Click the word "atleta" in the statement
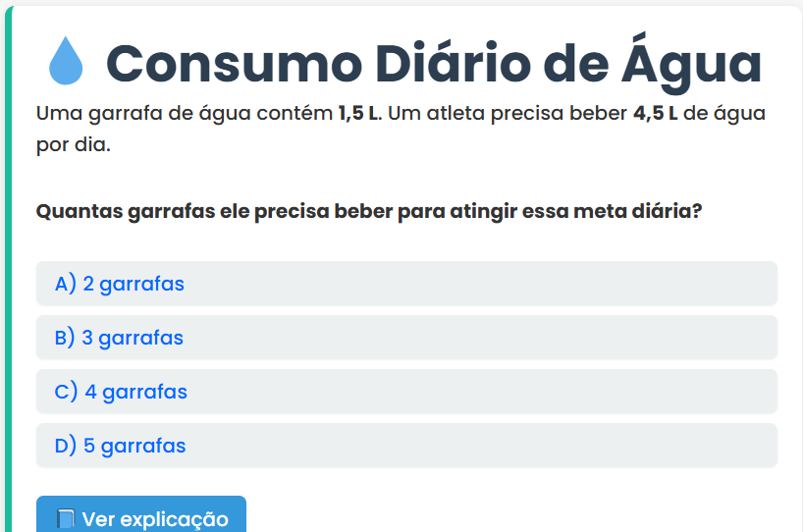The image size is (803, 532). tap(456, 113)
